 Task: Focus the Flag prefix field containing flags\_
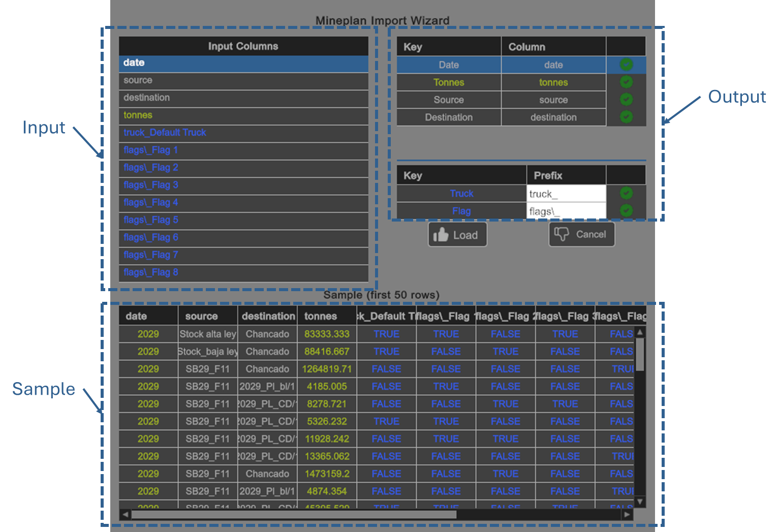[567, 211]
